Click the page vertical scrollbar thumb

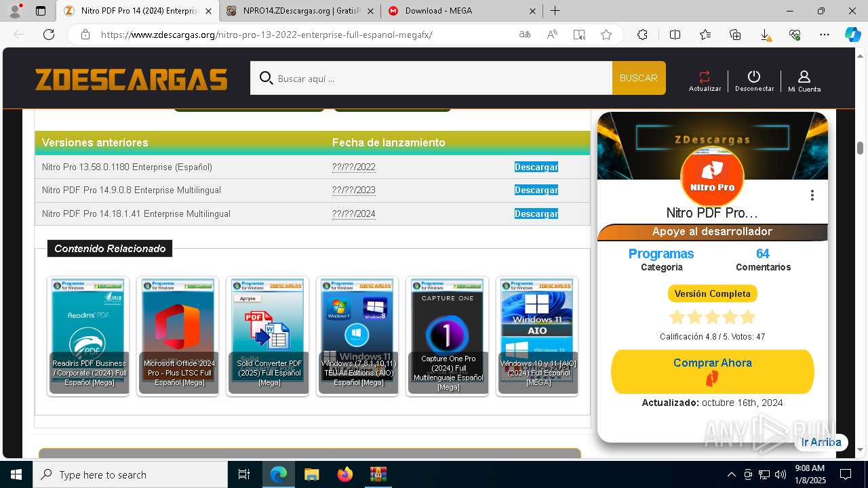click(860, 147)
